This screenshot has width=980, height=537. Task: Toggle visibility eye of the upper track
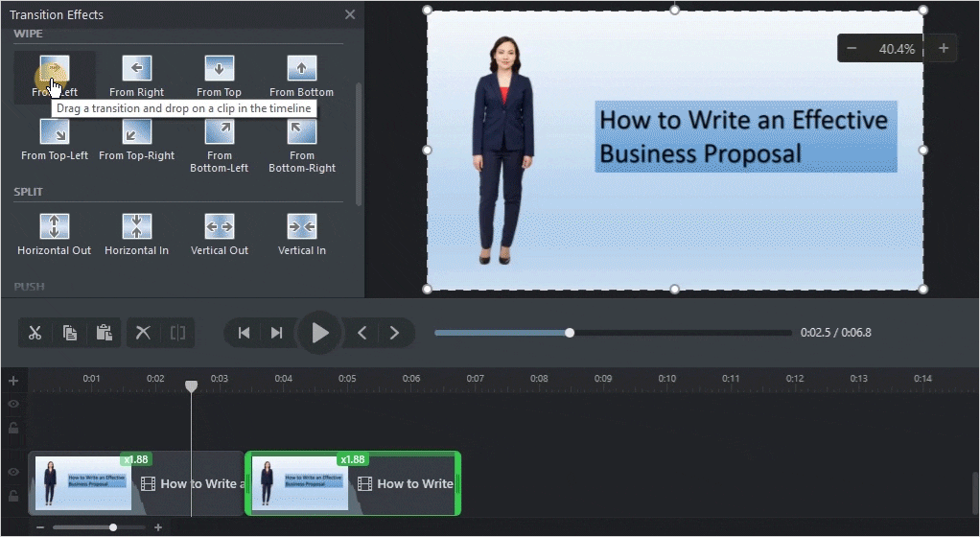[x=13, y=406]
